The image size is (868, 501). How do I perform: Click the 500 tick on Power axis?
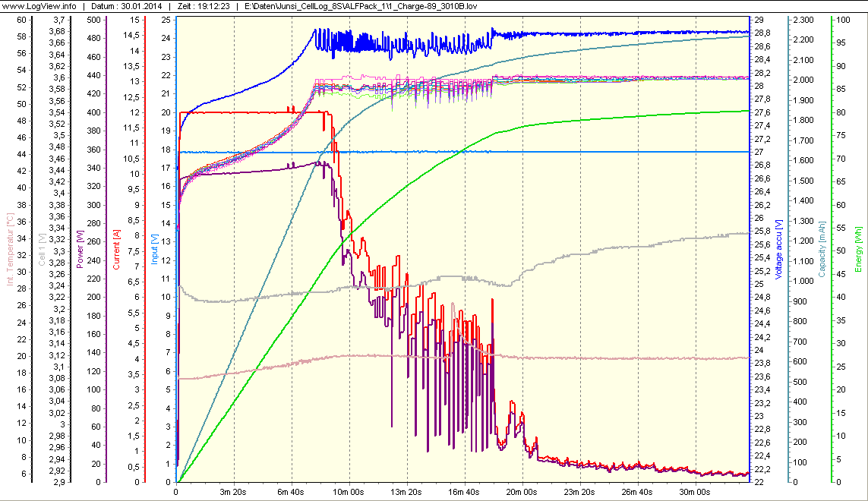point(93,19)
